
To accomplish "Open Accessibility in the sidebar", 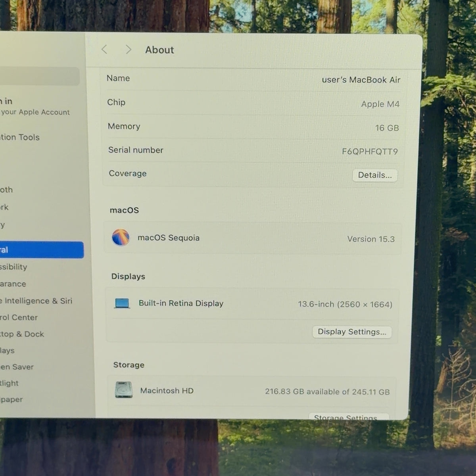I will coord(13,267).
